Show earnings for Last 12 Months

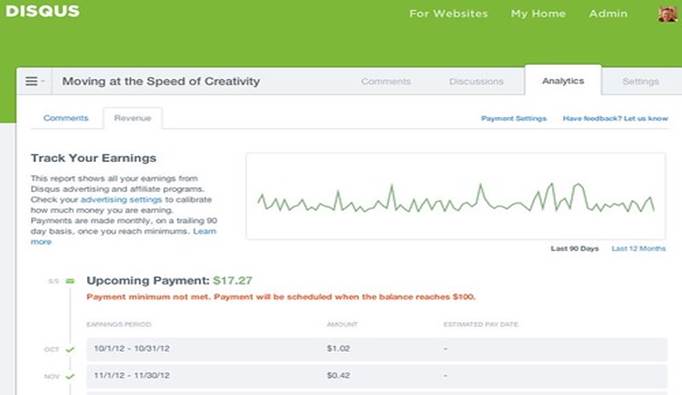point(639,248)
